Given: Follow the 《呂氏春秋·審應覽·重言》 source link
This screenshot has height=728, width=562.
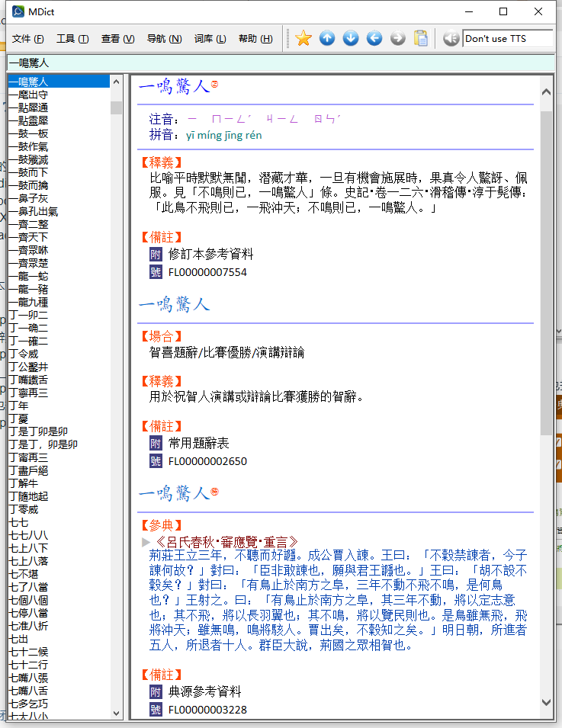Looking at the screenshot, I should (x=226, y=542).
